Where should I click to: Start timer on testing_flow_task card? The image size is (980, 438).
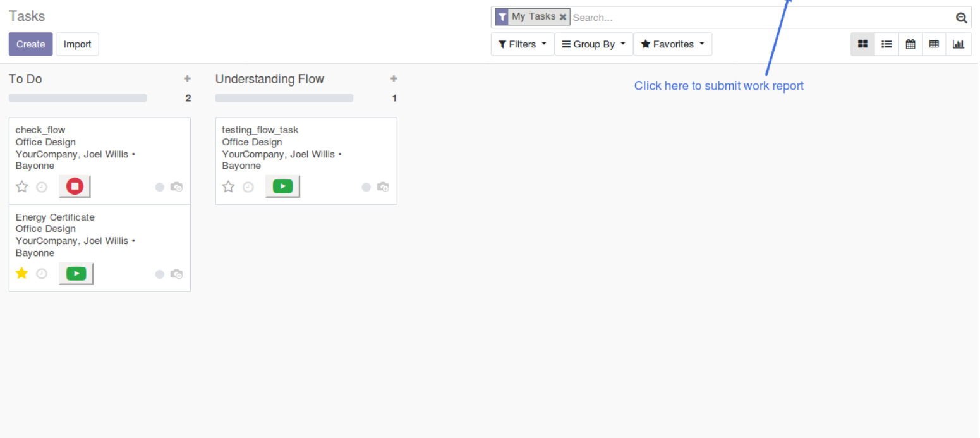[282, 186]
